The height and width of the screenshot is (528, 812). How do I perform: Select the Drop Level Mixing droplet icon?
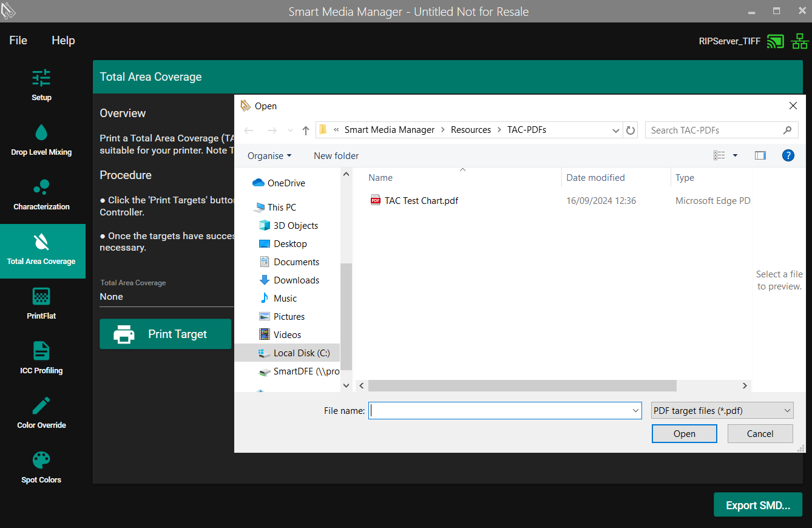coord(41,132)
